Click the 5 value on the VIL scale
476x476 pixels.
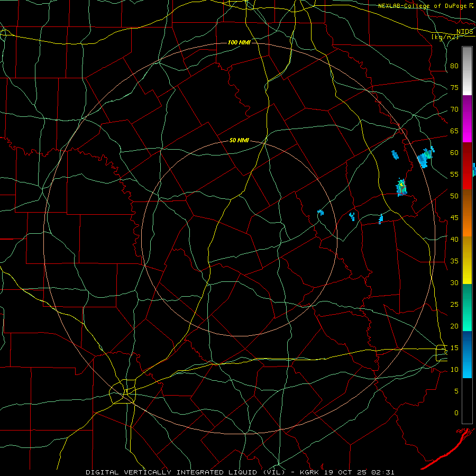coord(456,391)
